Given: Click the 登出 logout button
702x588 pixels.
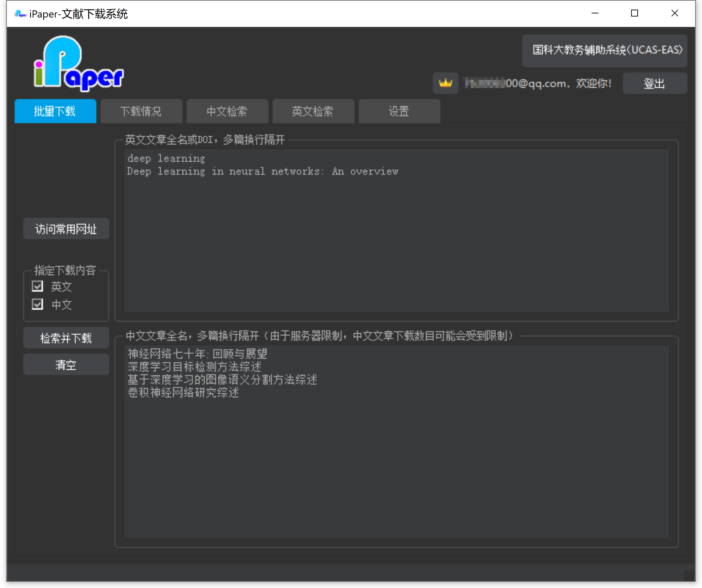Looking at the screenshot, I should click(654, 84).
